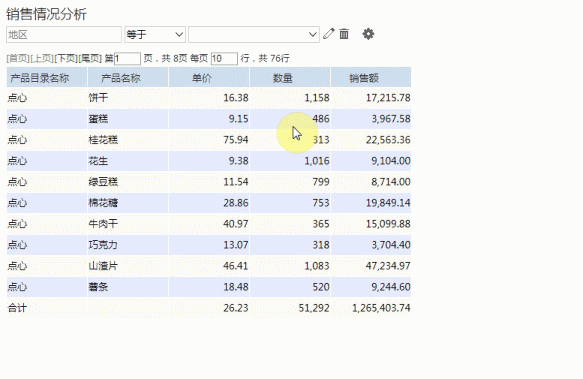Click the 地区 filter field
This screenshot has width=583, height=379.
click(x=64, y=35)
